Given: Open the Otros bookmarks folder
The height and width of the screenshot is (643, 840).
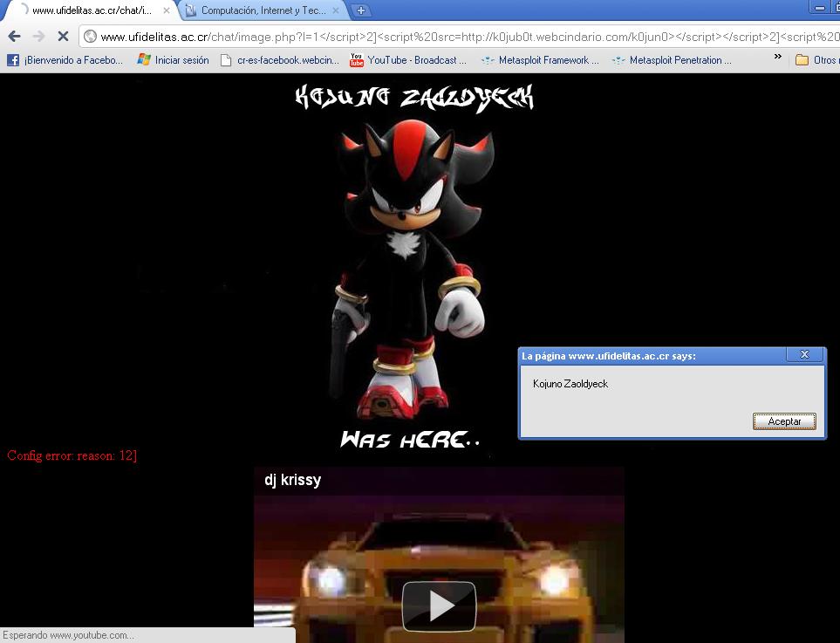Looking at the screenshot, I should click(817, 60).
